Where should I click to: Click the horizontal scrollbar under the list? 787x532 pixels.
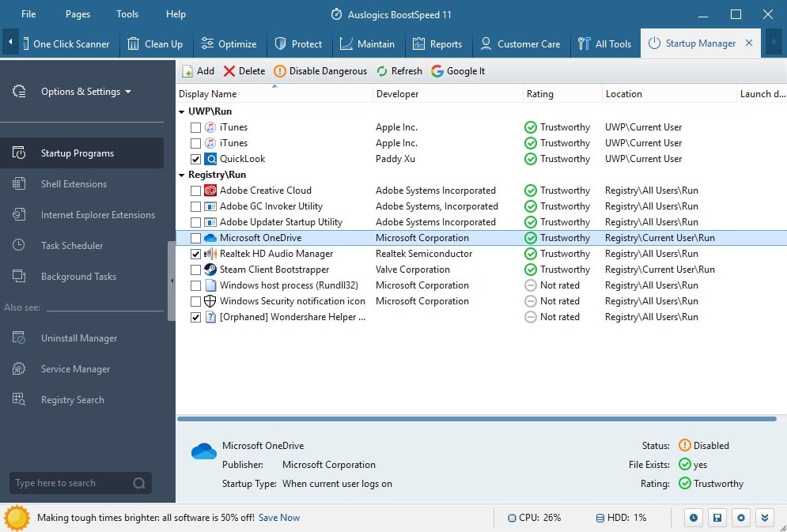click(x=477, y=419)
